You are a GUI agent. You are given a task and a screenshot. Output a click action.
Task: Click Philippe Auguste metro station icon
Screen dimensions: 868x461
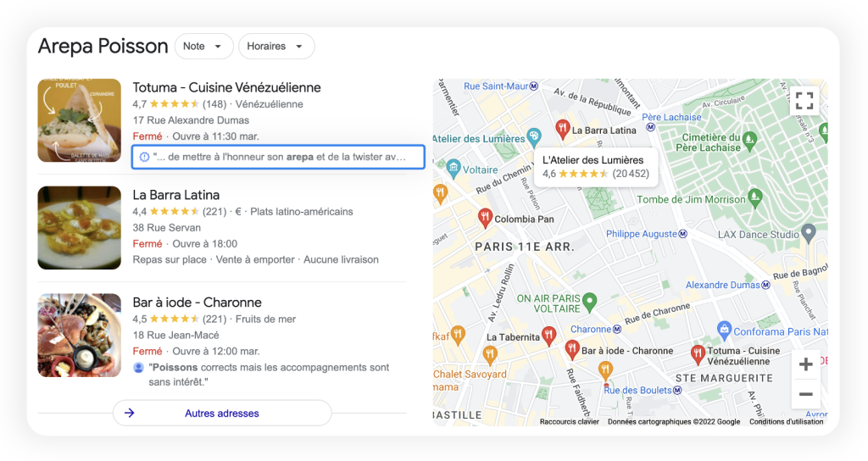point(683,234)
